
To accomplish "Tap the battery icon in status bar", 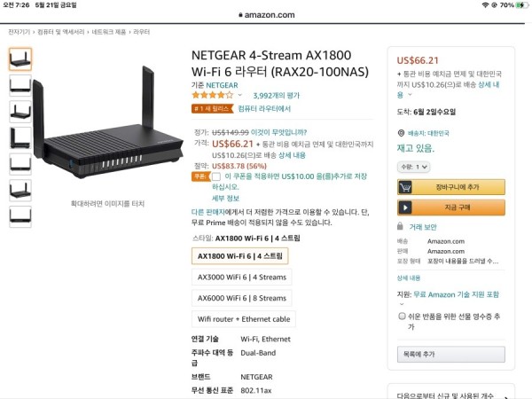I will (521, 5).
